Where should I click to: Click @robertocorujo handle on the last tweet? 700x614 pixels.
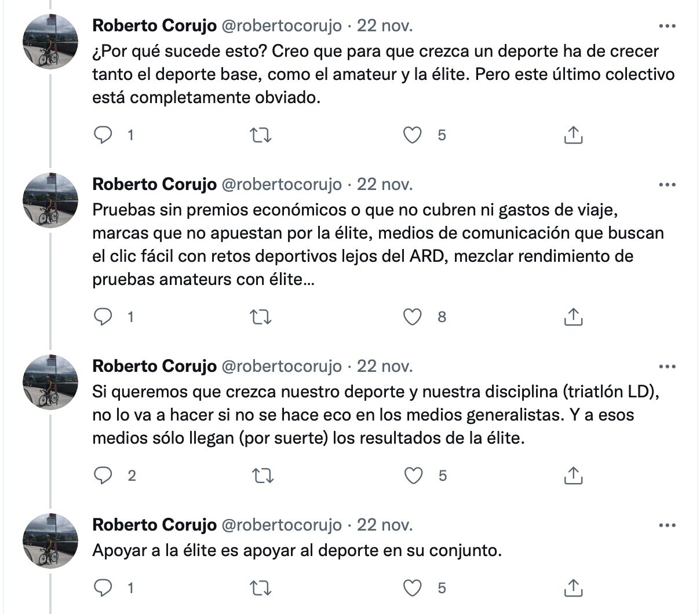click(x=282, y=525)
